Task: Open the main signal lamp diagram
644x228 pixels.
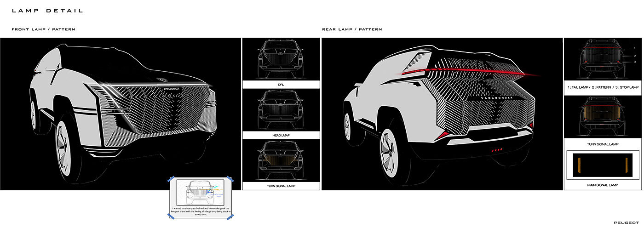Action: [603, 165]
